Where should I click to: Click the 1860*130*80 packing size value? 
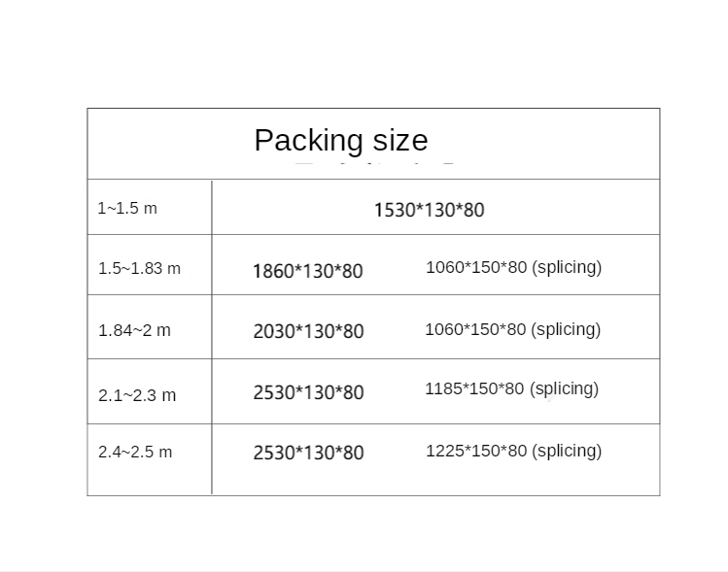(x=307, y=271)
